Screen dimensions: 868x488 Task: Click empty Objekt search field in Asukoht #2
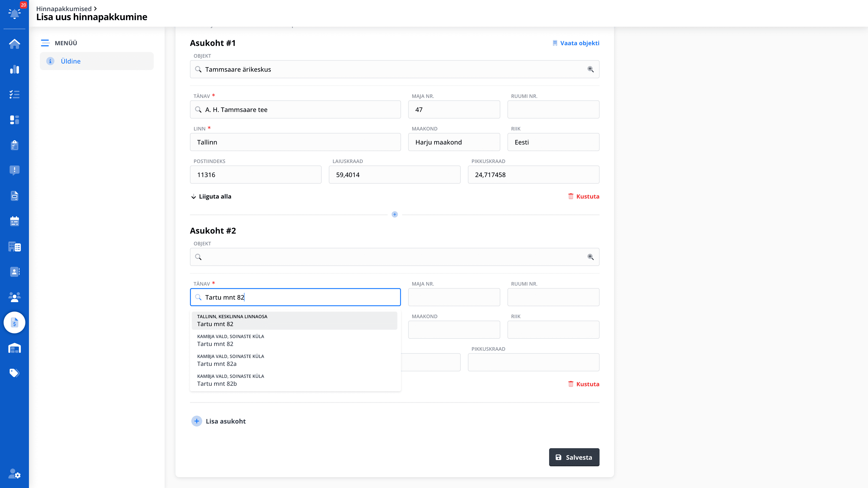(x=395, y=257)
